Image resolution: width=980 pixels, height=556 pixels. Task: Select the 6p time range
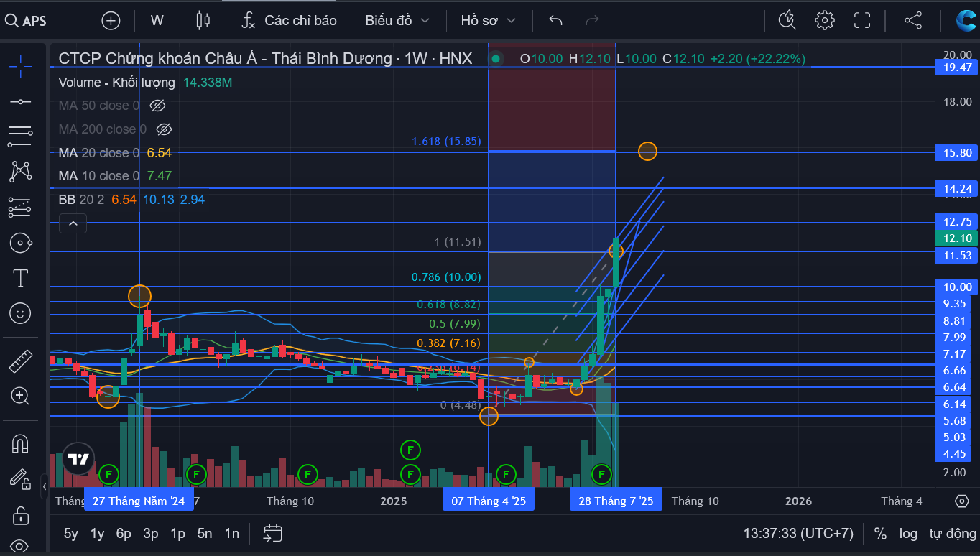click(124, 534)
